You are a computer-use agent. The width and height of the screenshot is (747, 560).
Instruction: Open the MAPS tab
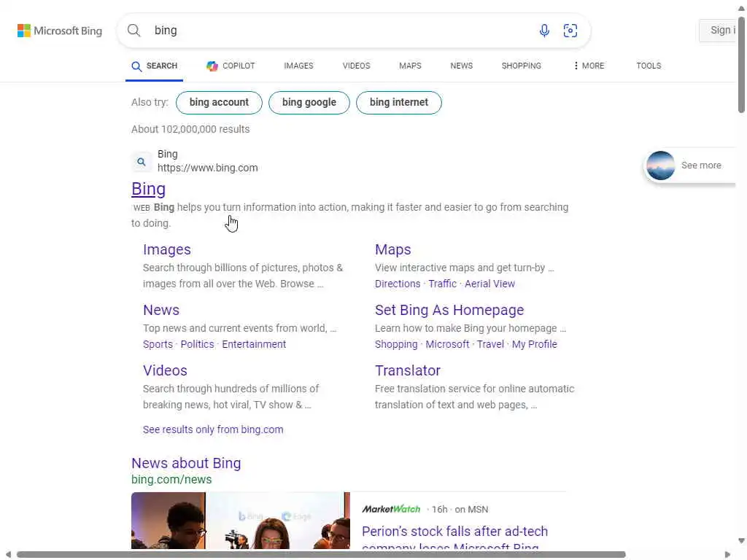click(410, 66)
